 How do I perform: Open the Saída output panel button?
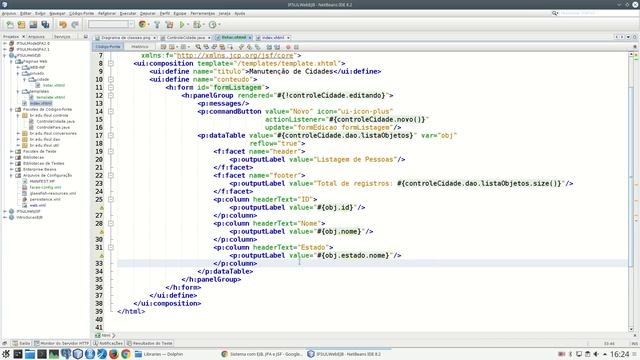(x=22, y=343)
